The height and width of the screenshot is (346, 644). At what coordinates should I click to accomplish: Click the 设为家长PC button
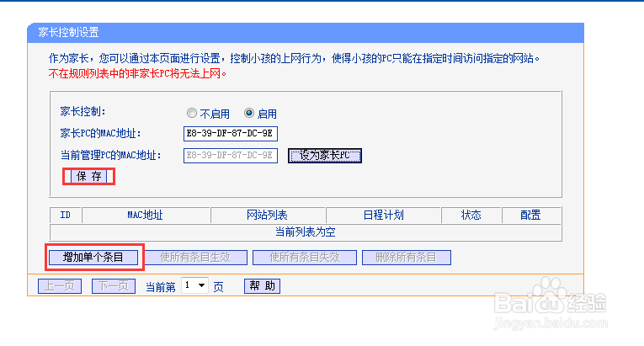tap(324, 156)
